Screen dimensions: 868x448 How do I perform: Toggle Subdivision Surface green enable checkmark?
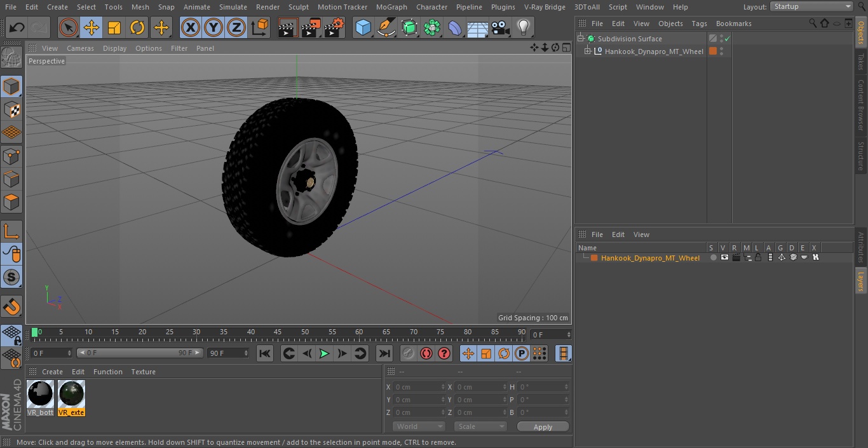[x=728, y=39]
